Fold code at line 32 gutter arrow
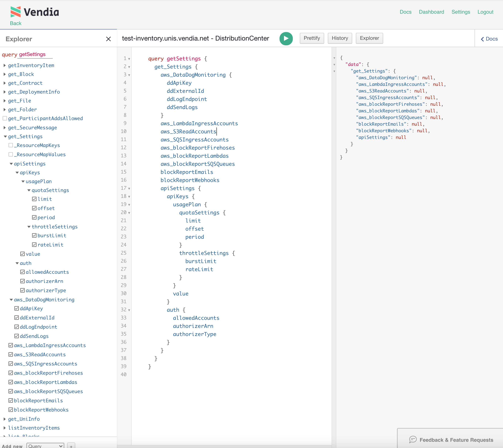The height and width of the screenshot is (448, 503). click(x=129, y=310)
